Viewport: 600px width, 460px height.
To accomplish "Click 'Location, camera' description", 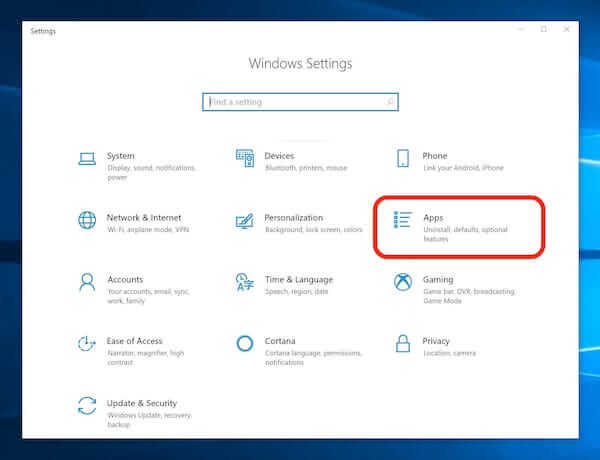I will coord(450,353).
